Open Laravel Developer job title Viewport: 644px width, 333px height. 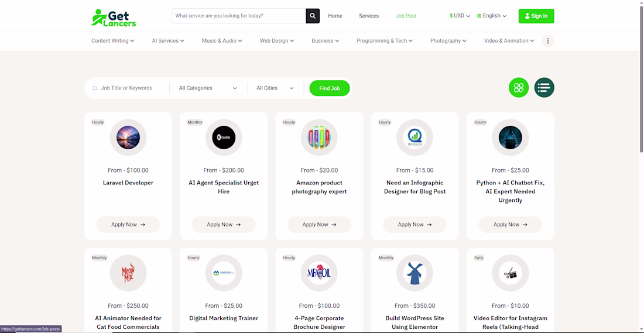[x=128, y=183]
